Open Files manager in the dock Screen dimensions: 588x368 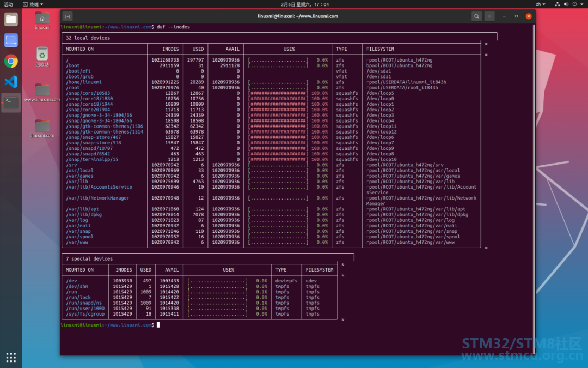[x=11, y=19]
